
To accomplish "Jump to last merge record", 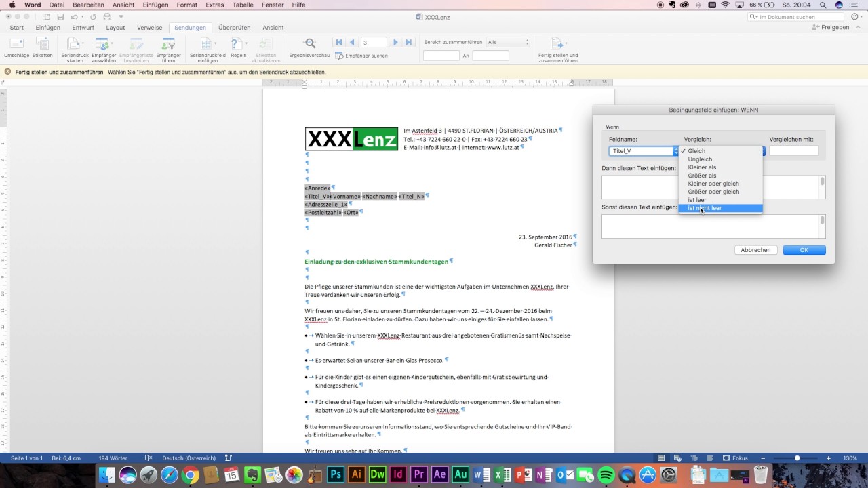I will pos(408,42).
